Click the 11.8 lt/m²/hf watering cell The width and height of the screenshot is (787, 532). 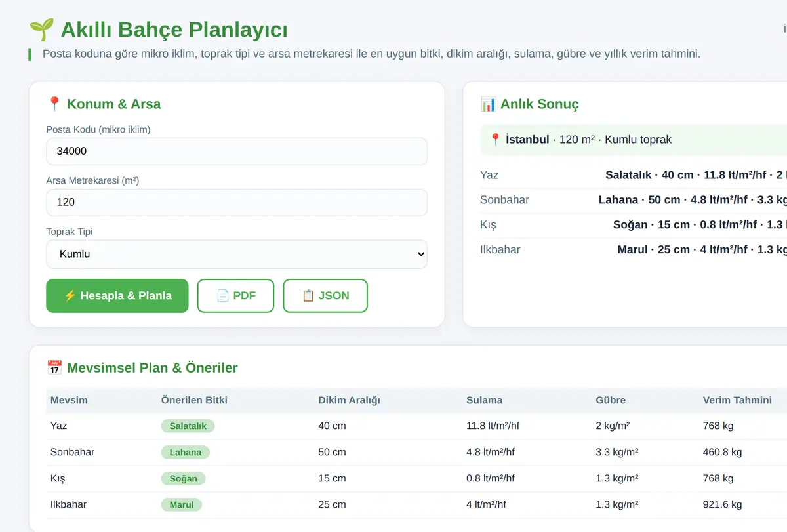click(493, 426)
